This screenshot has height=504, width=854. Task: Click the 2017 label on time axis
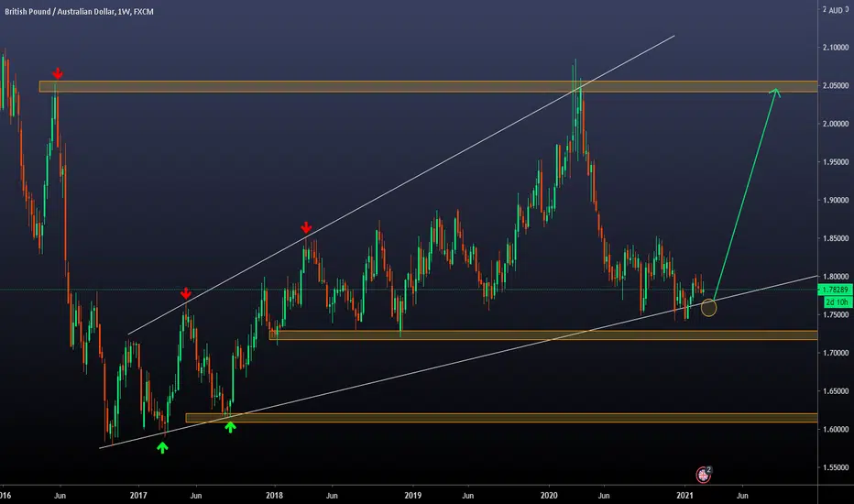point(138,495)
